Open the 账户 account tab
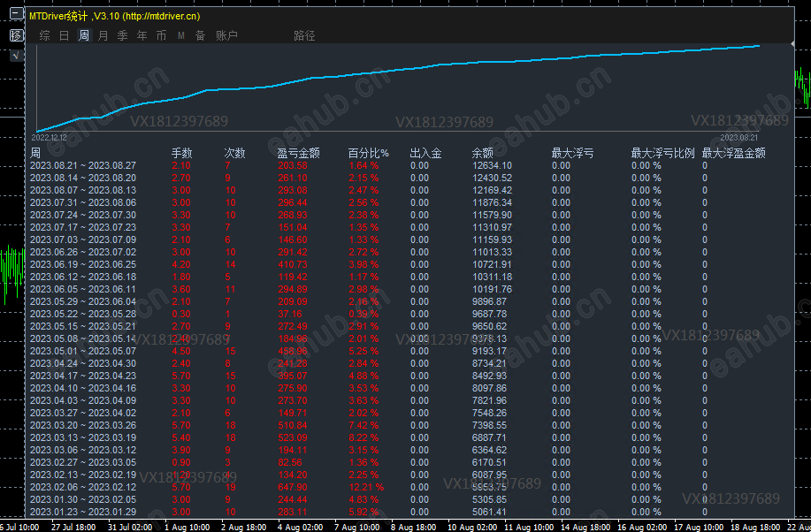811x532 pixels. coord(226,35)
